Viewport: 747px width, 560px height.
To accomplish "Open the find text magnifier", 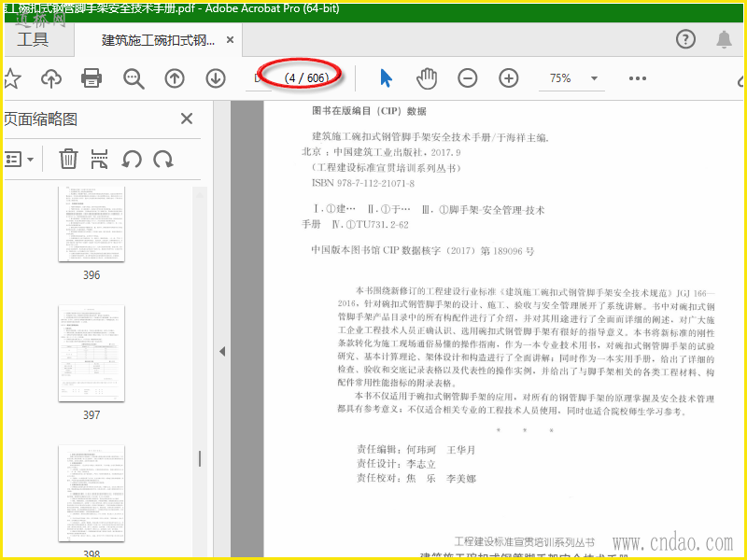I will [134, 78].
